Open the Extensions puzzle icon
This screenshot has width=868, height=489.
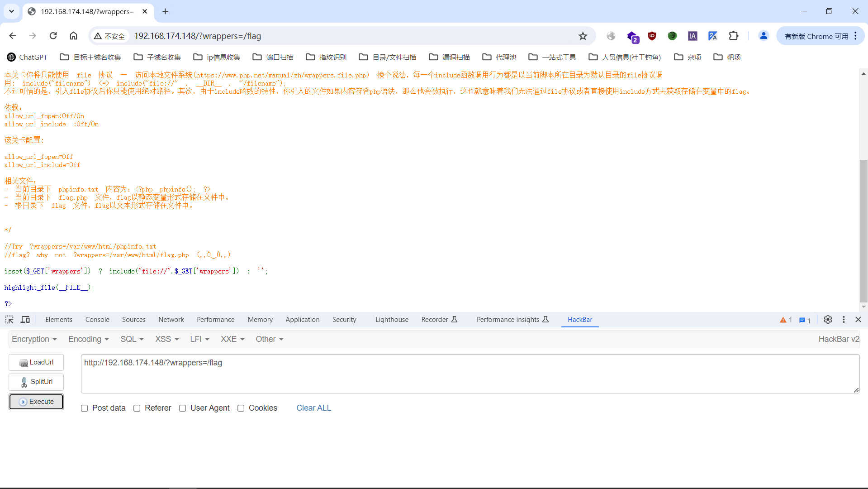(x=733, y=36)
